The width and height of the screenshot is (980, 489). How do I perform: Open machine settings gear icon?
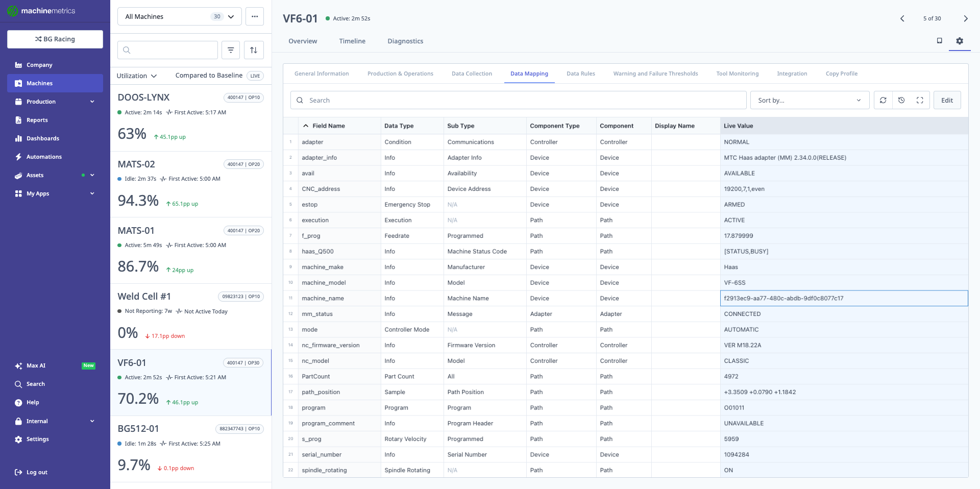pyautogui.click(x=960, y=41)
